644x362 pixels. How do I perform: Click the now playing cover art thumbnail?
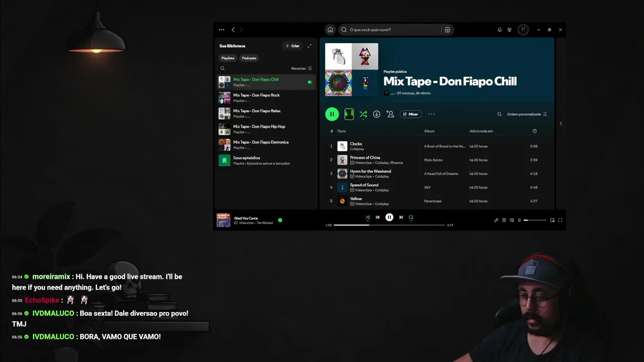223,220
